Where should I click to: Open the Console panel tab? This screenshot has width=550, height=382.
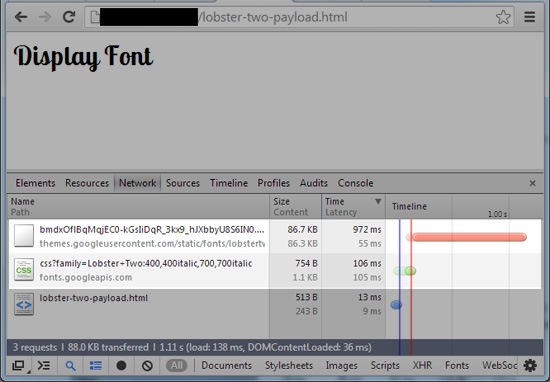(355, 183)
